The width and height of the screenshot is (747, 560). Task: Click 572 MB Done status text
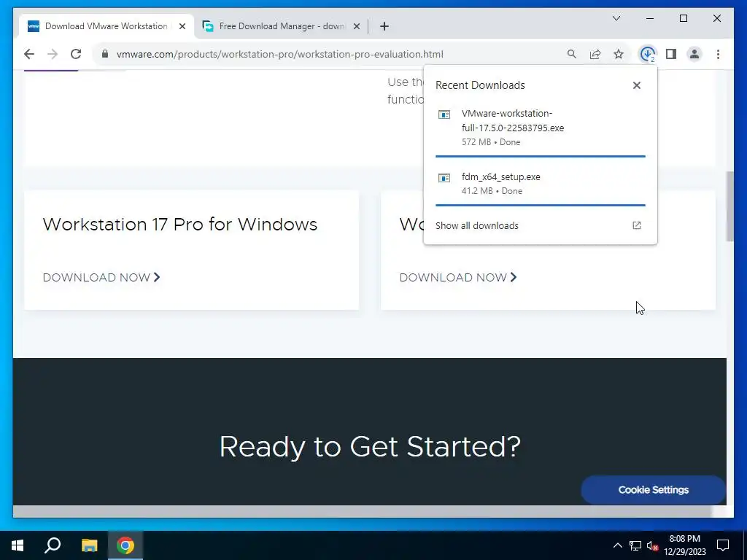pyautogui.click(x=491, y=142)
